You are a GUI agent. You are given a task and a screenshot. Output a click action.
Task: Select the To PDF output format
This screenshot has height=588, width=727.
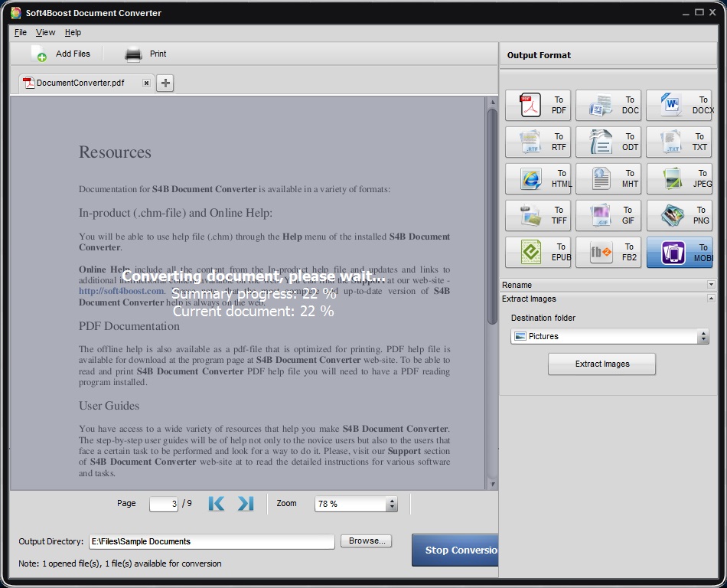537,105
